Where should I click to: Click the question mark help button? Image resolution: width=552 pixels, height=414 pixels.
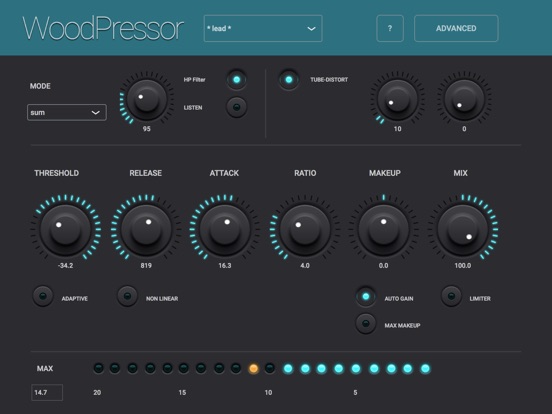click(x=390, y=29)
